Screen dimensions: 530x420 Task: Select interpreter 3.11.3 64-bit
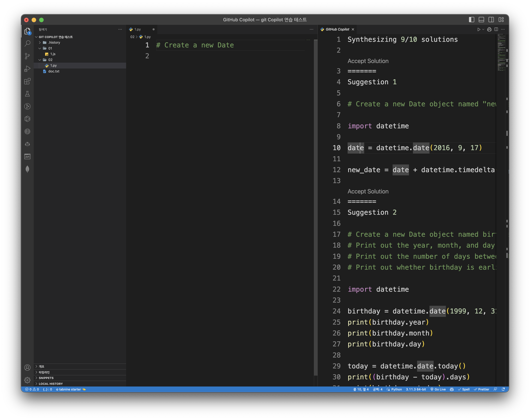pos(416,389)
